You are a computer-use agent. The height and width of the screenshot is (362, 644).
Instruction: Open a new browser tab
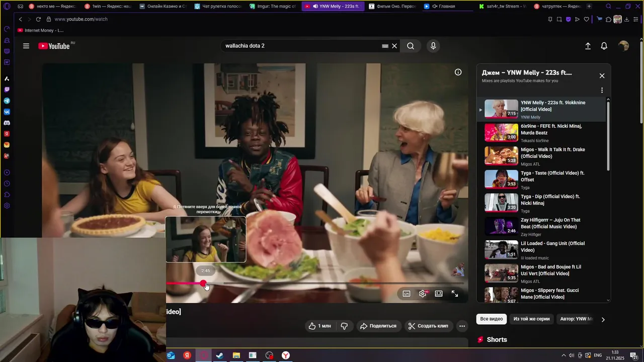[589, 7]
